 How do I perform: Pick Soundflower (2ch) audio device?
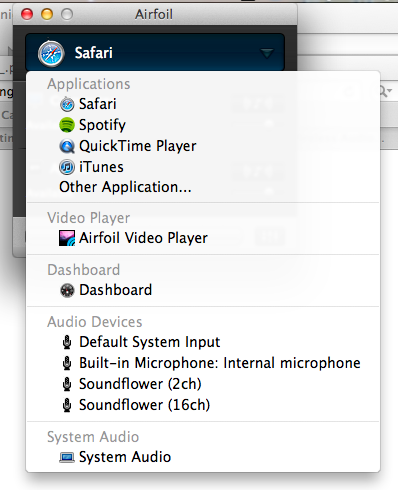[203, 384]
